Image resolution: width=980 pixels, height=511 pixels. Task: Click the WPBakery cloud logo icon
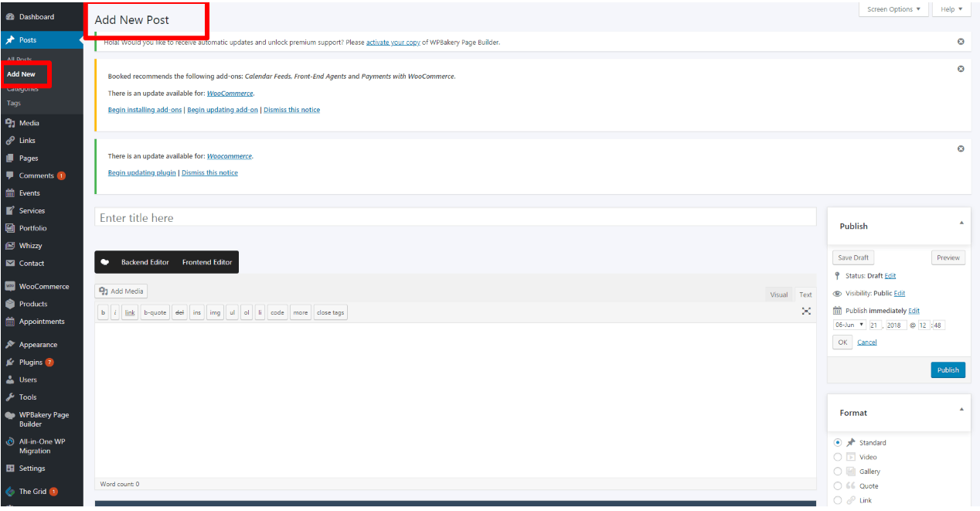pyautogui.click(x=105, y=262)
